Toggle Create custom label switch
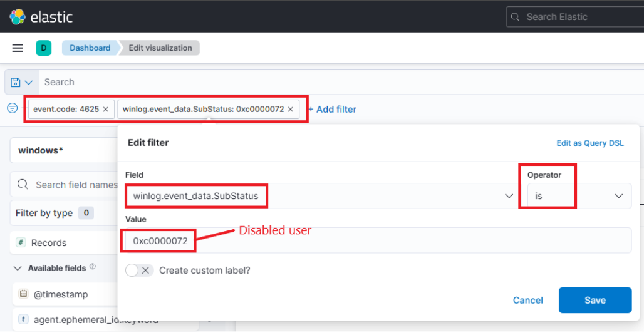The image size is (644, 335). coord(139,271)
